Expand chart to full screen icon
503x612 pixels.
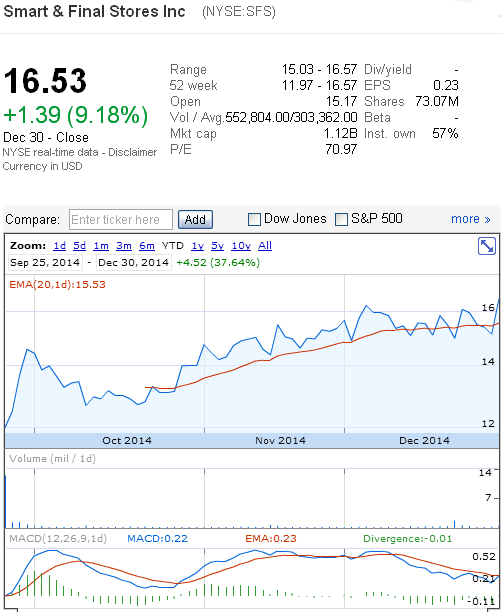pyautogui.click(x=487, y=246)
